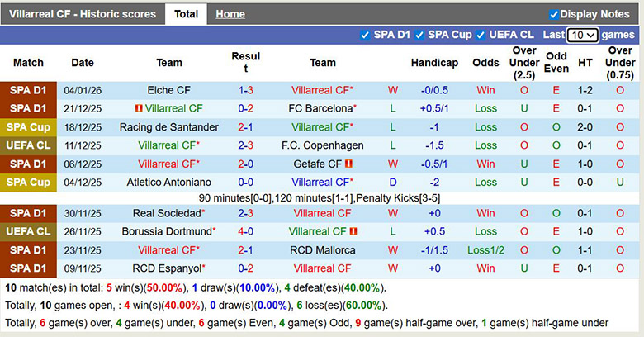The width and height of the screenshot is (644, 337).
Task: Open the Elche CF team link
Action: [168, 90]
